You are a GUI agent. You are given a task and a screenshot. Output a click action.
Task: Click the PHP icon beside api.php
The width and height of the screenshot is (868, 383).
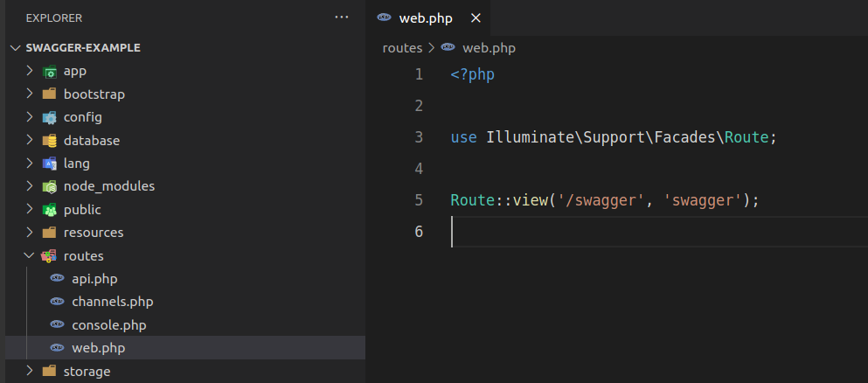58,279
